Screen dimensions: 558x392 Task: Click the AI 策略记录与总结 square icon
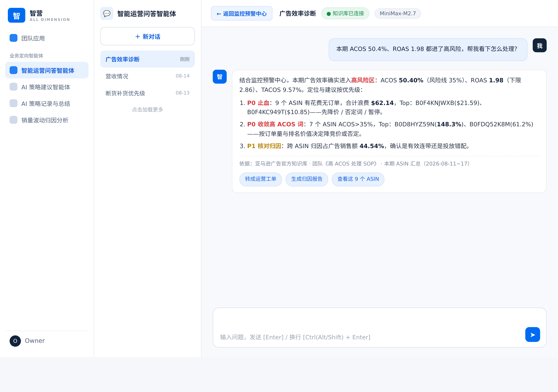coord(14,103)
